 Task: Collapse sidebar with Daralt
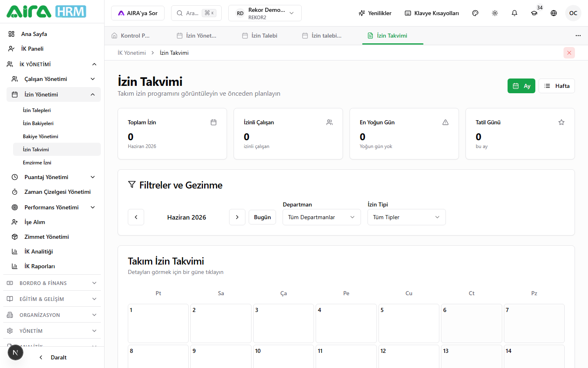tap(53, 357)
